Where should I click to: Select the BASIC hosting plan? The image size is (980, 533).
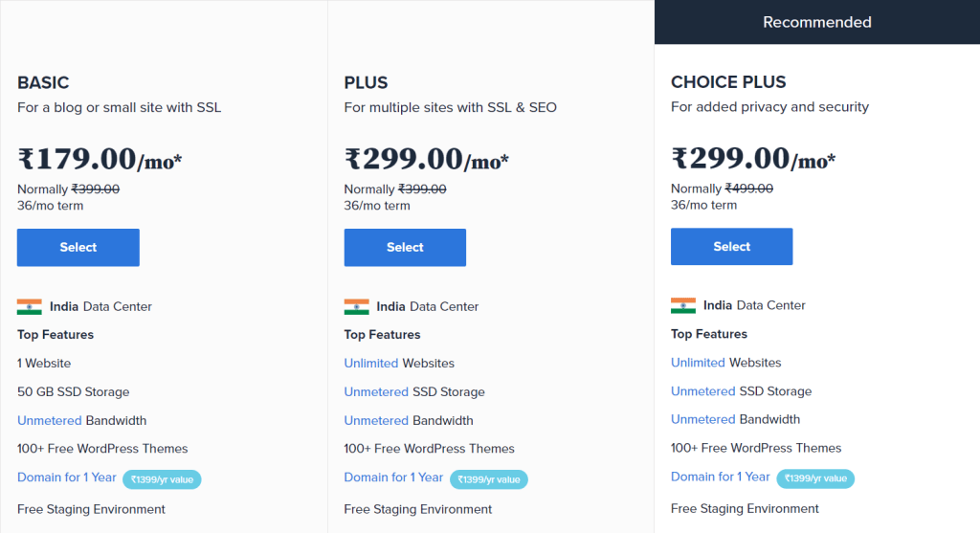coord(78,247)
